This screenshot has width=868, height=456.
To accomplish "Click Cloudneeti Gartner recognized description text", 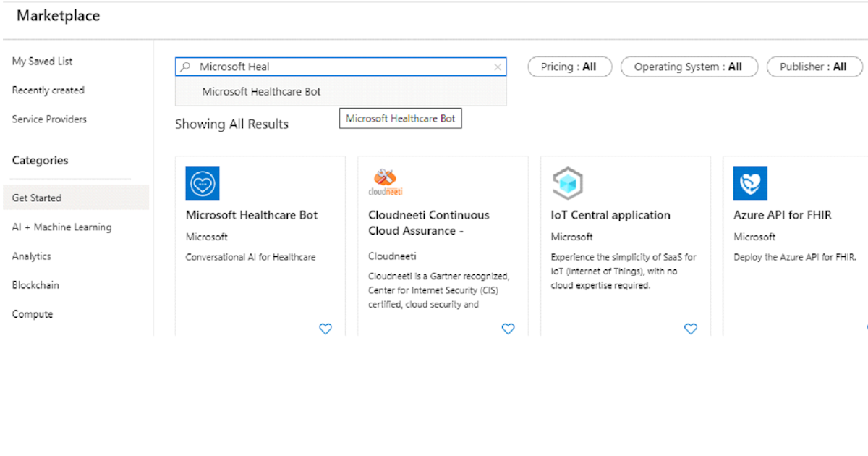I will point(439,290).
